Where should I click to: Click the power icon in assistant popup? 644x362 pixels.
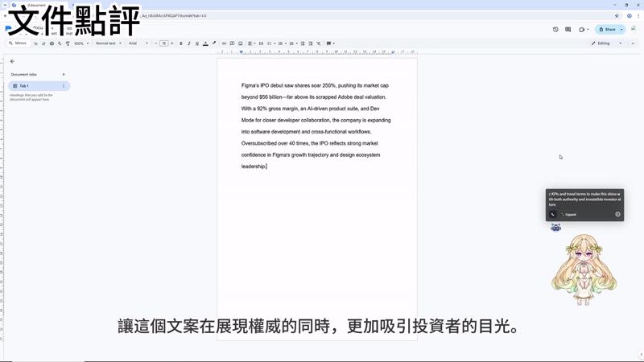pyautogui.click(x=617, y=214)
